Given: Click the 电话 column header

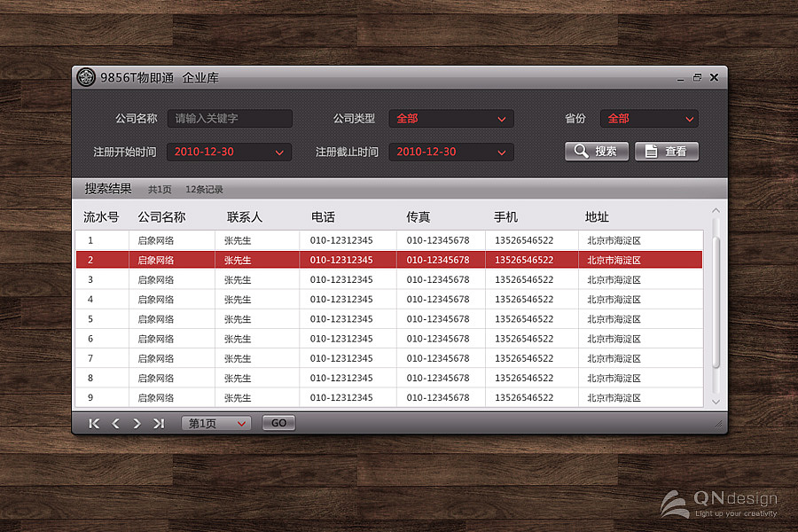Looking at the screenshot, I should point(323,217).
